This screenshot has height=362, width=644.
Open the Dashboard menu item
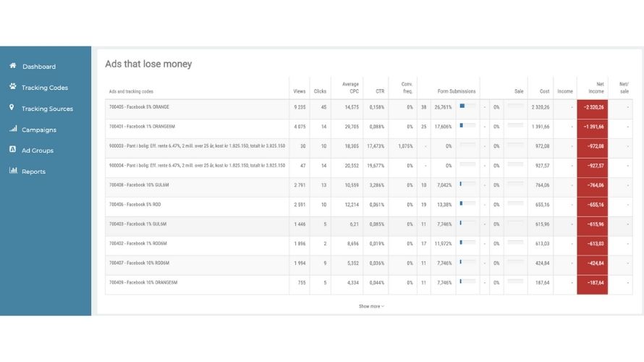click(39, 67)
